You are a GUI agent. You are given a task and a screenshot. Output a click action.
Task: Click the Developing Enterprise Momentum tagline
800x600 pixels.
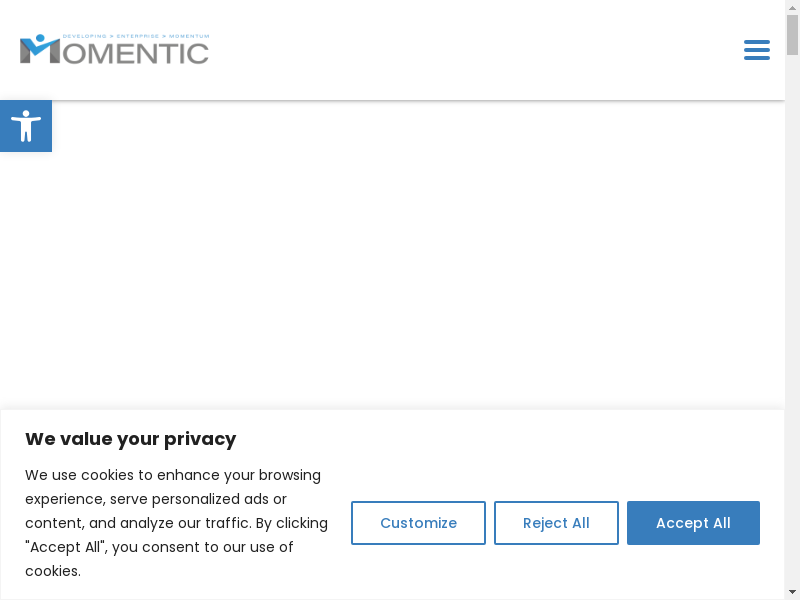135,36
